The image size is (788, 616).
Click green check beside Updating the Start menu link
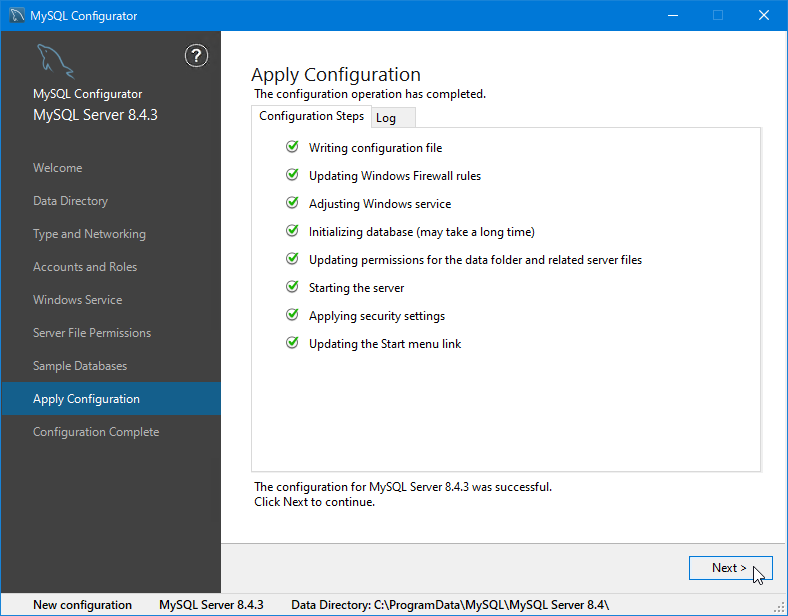point(292,343)
